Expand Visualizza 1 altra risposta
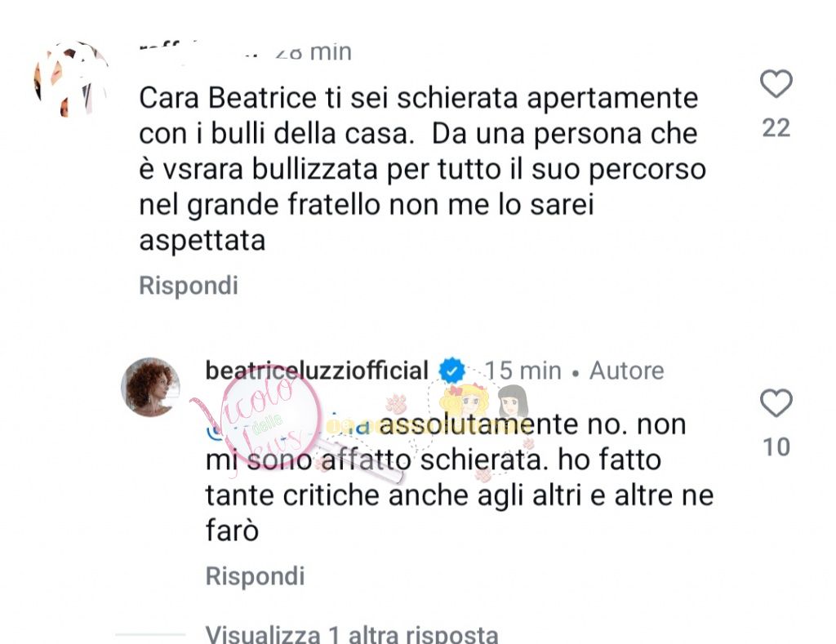Viewport: 836px width, 644px height. point(352,634)
